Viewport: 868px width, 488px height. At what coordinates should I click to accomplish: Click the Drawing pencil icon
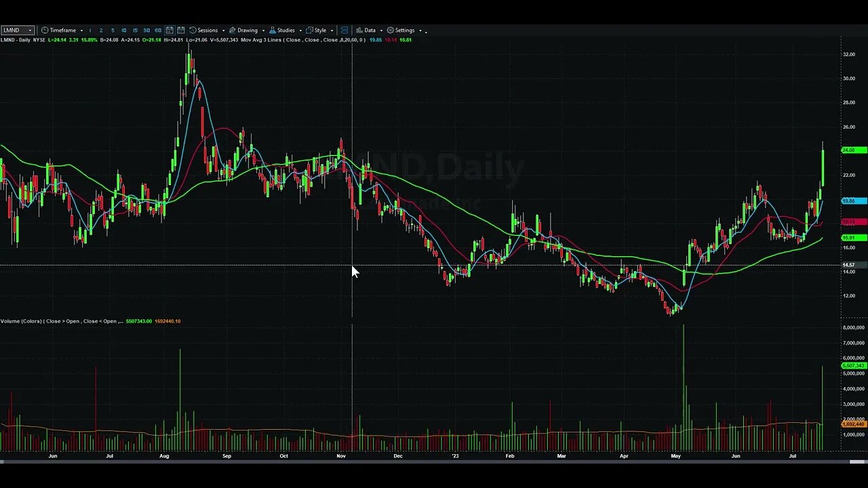tap(233, 30)
